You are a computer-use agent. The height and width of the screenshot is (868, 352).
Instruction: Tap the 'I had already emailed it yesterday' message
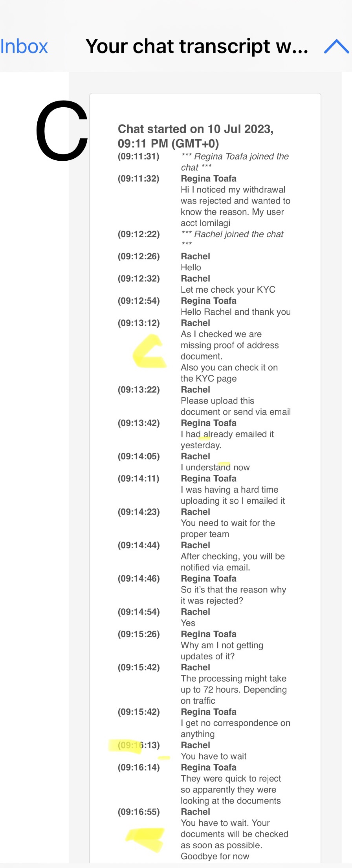pos(227,439)
